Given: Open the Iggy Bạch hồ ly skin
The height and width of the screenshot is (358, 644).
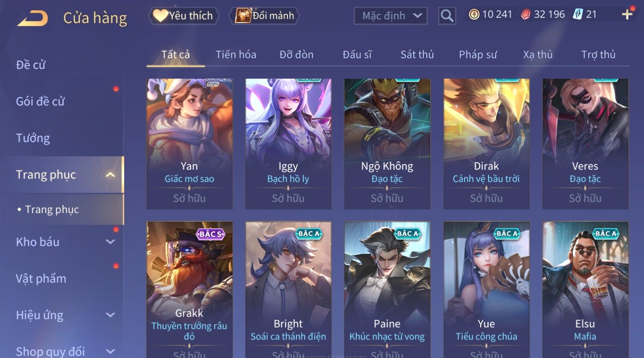Looking at the screenshot, I should pyautogui.click(x=288, y=144).
